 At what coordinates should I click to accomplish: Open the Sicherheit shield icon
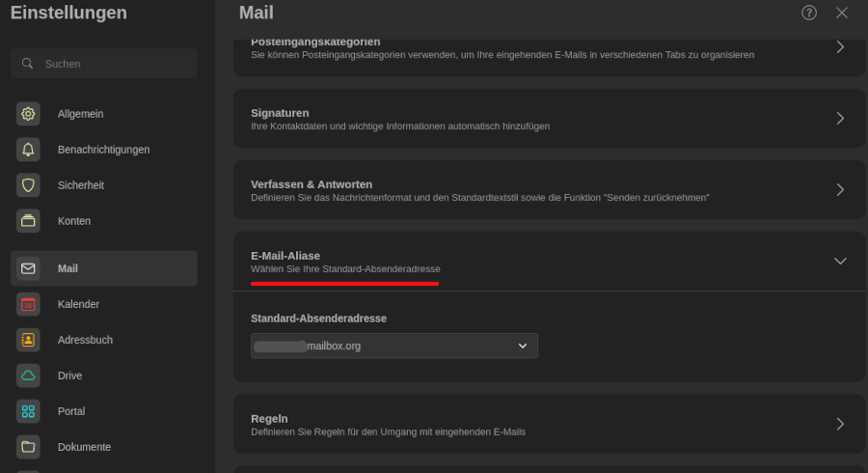tap(28, 185)
